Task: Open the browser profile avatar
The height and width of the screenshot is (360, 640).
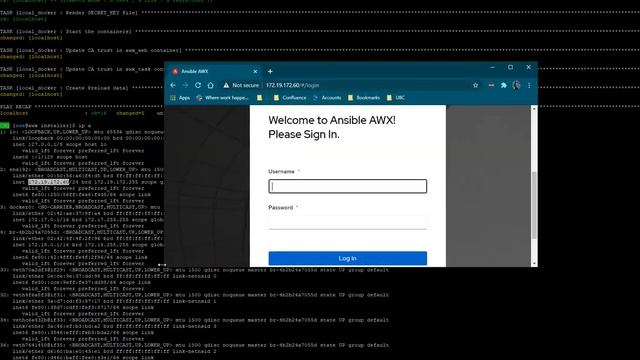Action: point(516,85)
